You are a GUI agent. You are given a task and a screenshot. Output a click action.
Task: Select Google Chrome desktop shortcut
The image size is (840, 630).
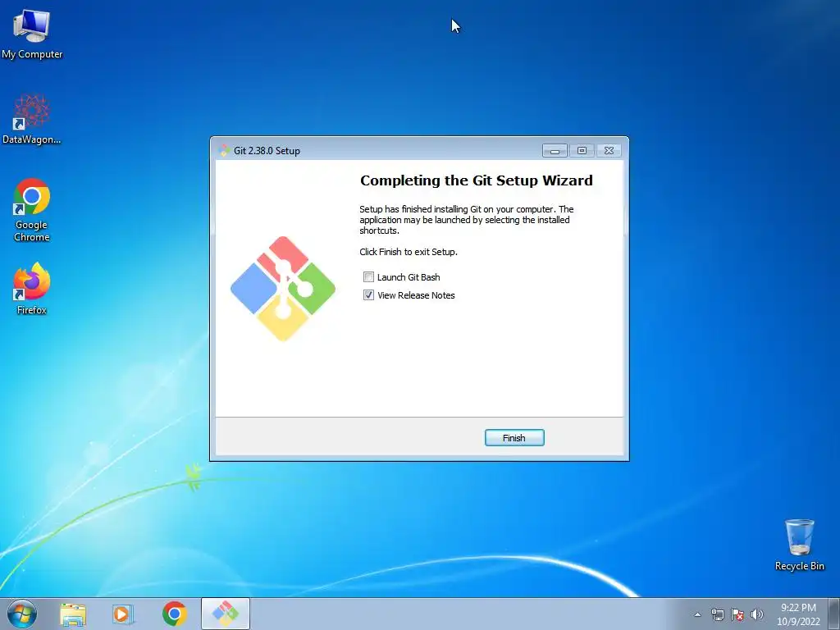[x=32, y=210]
